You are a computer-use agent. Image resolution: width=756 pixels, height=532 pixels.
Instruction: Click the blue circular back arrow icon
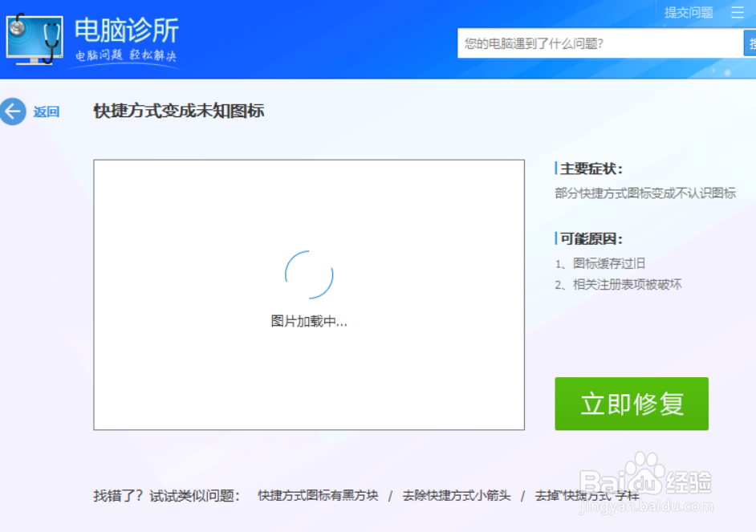click(x=13, y=112)
